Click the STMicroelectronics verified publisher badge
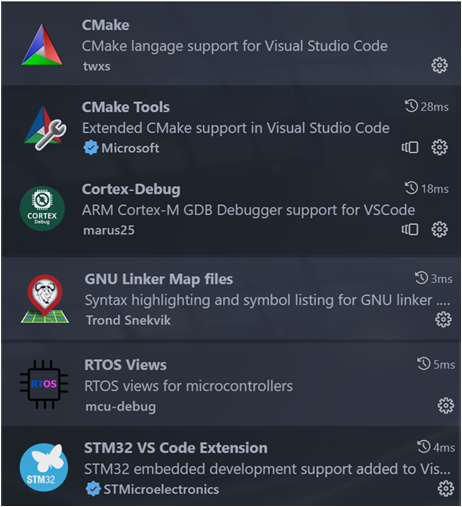Image resolution: width=462 pixels, height=507 pixels. click(x=93, y=489)
